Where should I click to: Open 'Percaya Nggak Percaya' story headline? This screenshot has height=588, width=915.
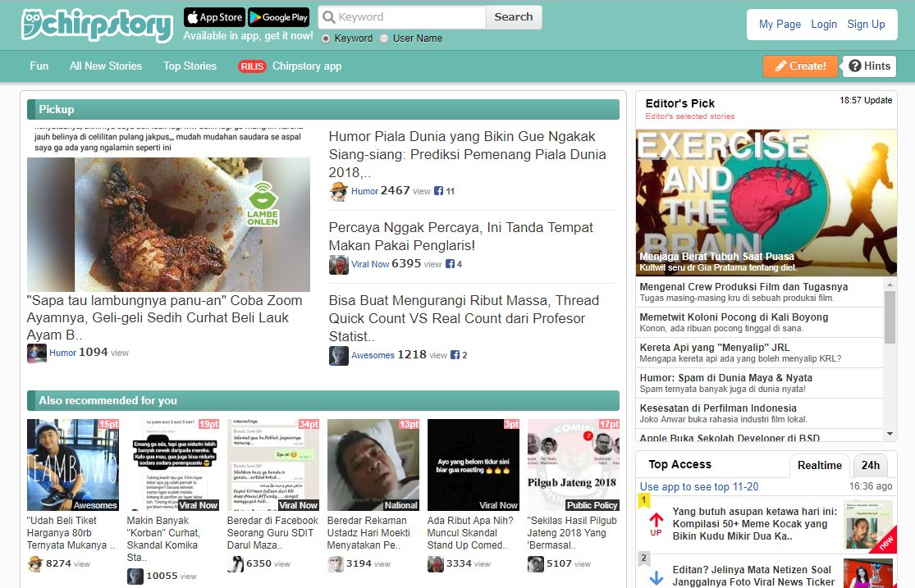point(461,236)
